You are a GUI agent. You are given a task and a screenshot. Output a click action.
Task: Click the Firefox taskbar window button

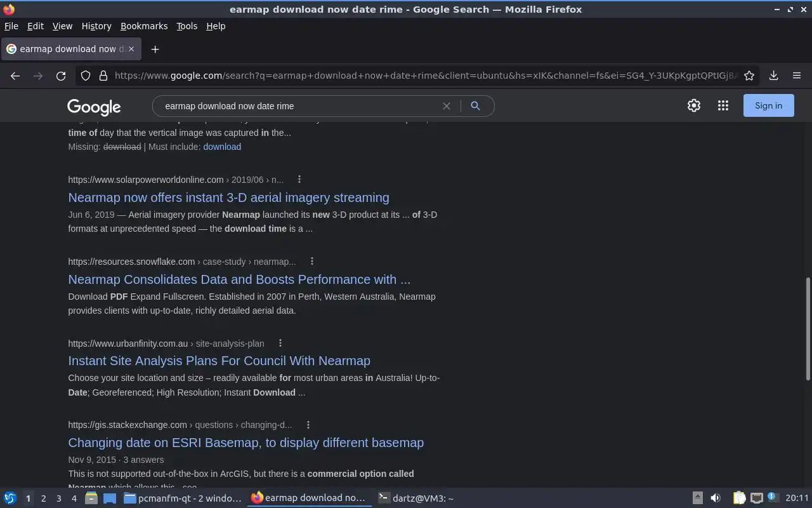coord(310,498)
